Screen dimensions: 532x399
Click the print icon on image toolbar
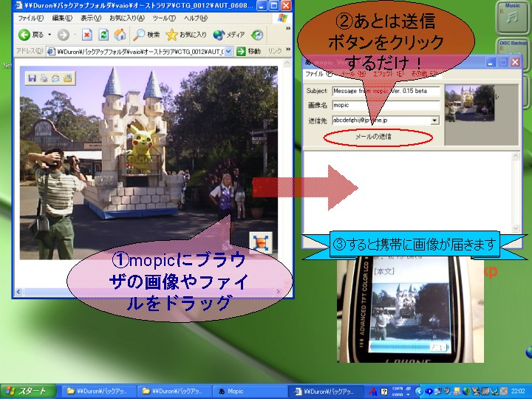click(44, 78)
